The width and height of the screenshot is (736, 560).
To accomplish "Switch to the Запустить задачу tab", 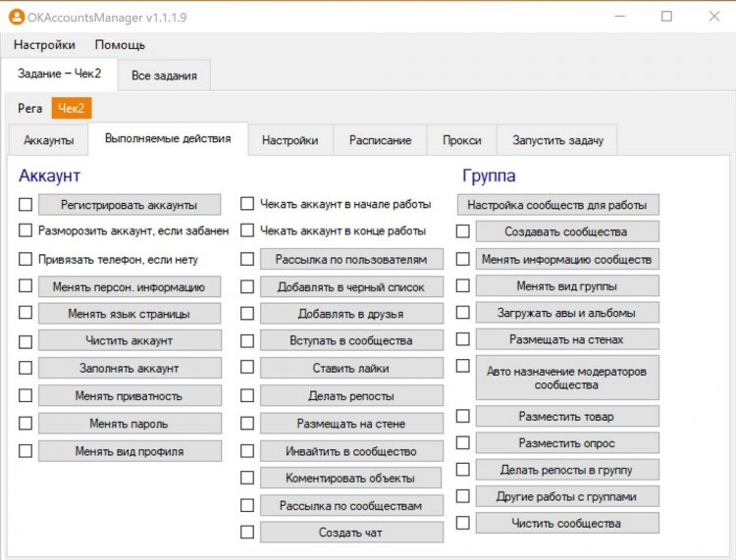I will [x=557, y=140].
